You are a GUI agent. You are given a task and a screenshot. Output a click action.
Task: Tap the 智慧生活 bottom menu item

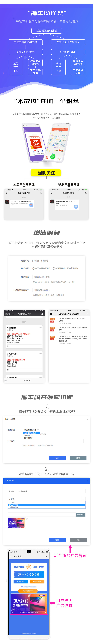click(x=27, y=381)
